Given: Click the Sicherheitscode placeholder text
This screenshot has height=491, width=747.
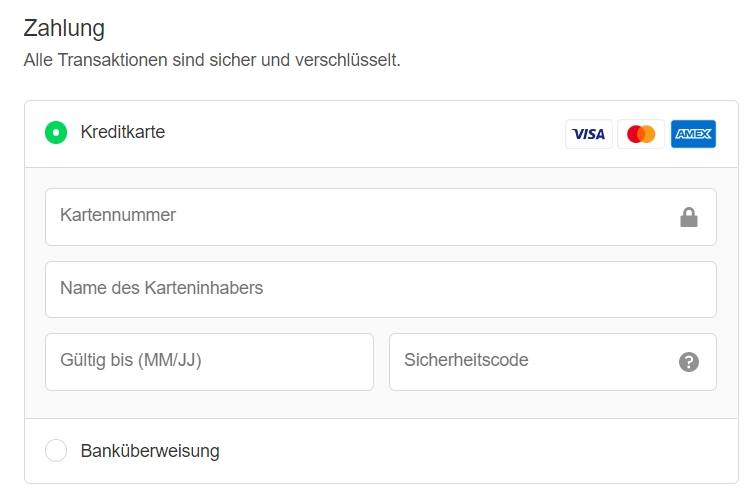Looking at the screenshot, I should 466,360.
